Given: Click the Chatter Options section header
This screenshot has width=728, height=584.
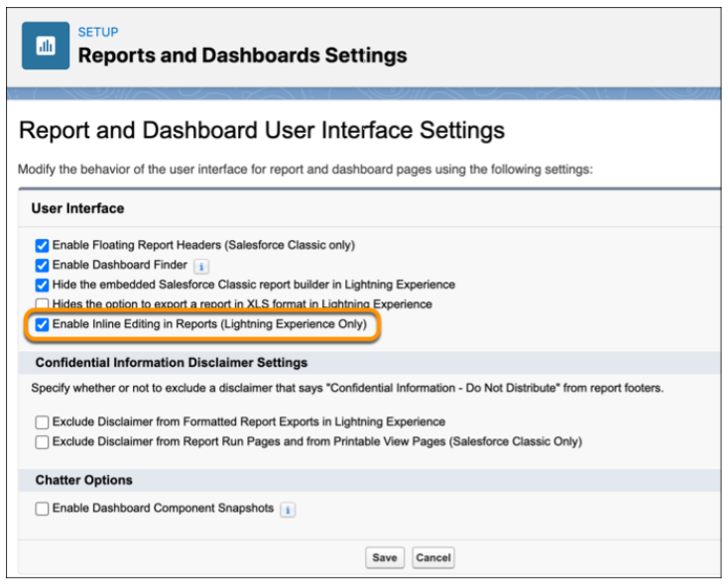Looking at the screenshot, I should coord(83,480).
